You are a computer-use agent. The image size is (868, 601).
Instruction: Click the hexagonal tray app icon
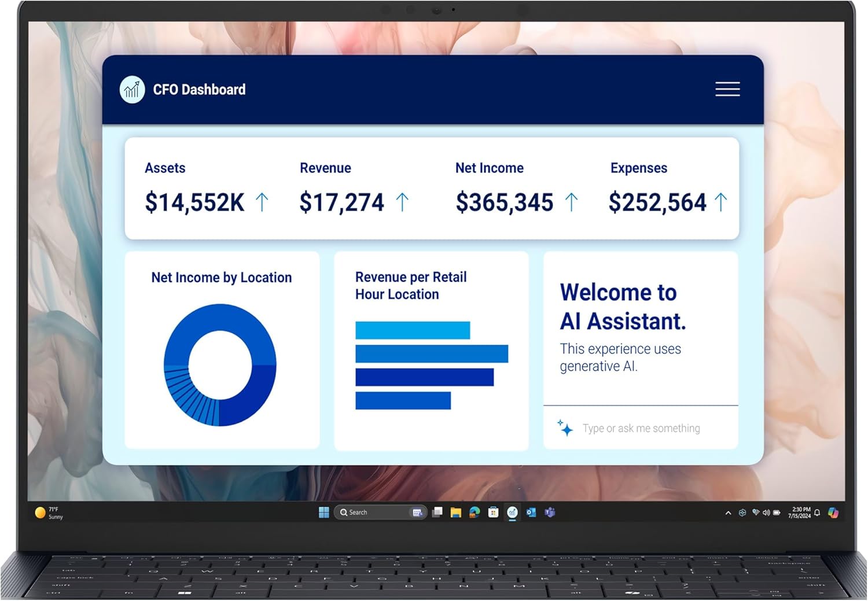pos(742,512)
